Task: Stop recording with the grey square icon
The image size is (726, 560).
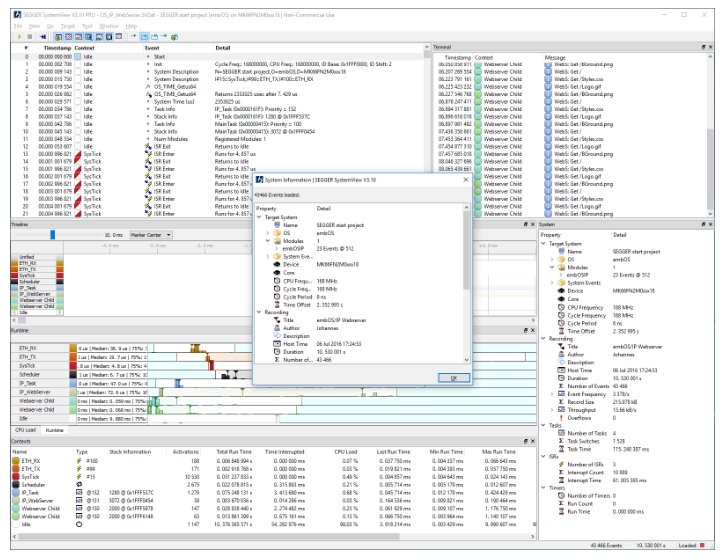Action: pyautogui.click(x=30, y=37)
